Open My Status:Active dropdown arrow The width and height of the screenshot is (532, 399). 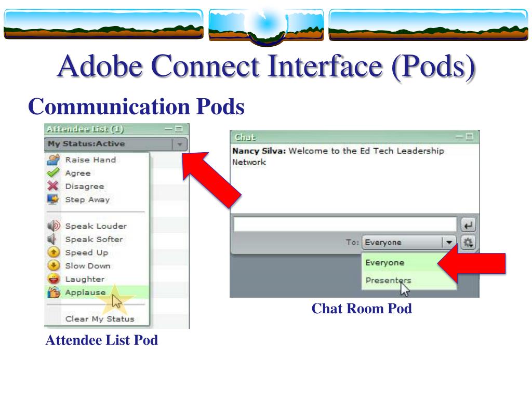coord(179,144)
